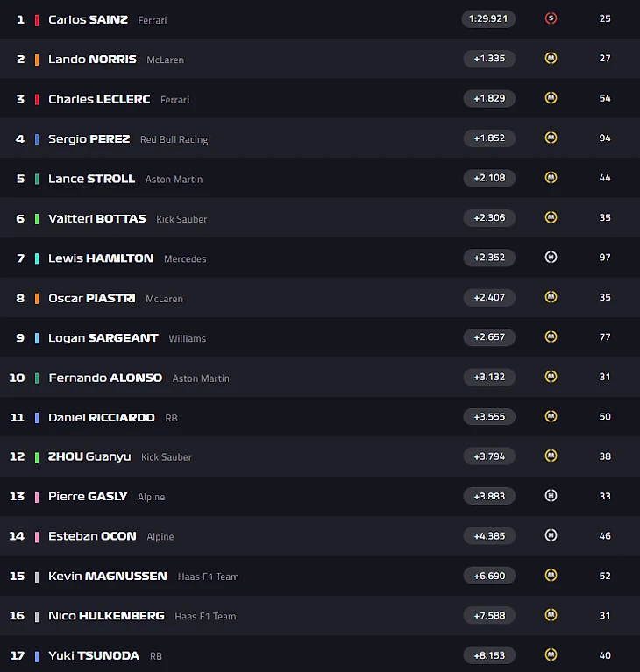Click the +2.352 gap badge for Hamilton

click(489, 258)
